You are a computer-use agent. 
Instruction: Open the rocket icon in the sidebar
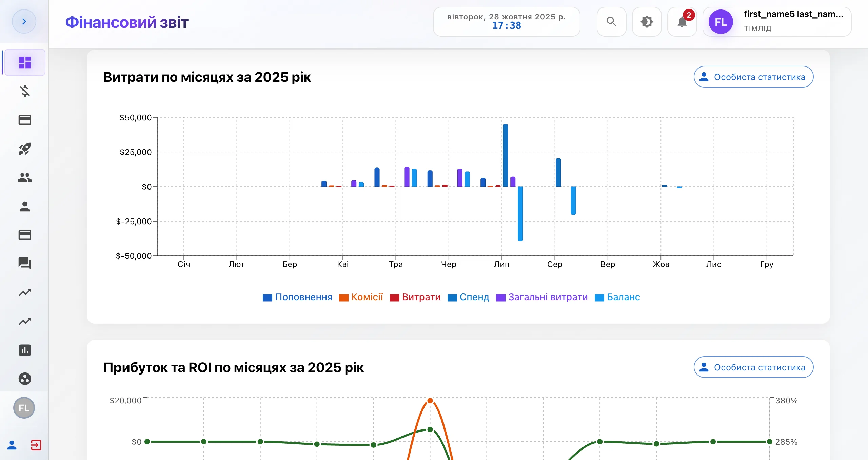[25, 149]
